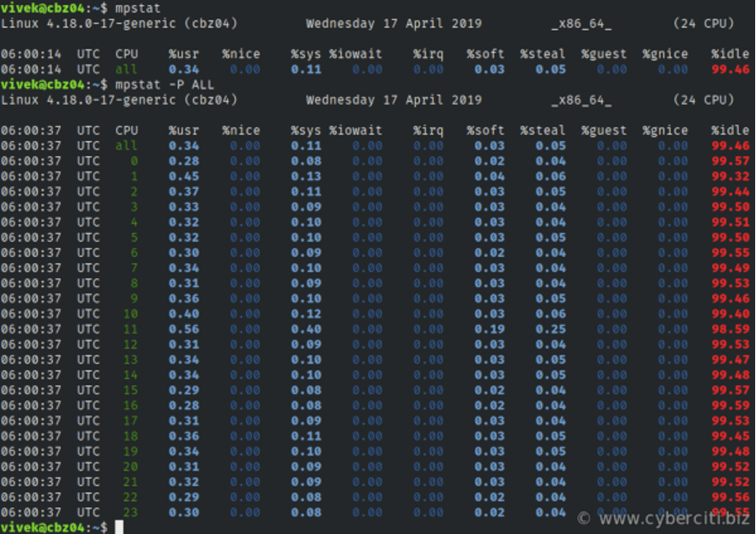Select %sys value 0.40 for CPU 11
Viewport: 756px width, 534px height.
(x=306, y=329)
